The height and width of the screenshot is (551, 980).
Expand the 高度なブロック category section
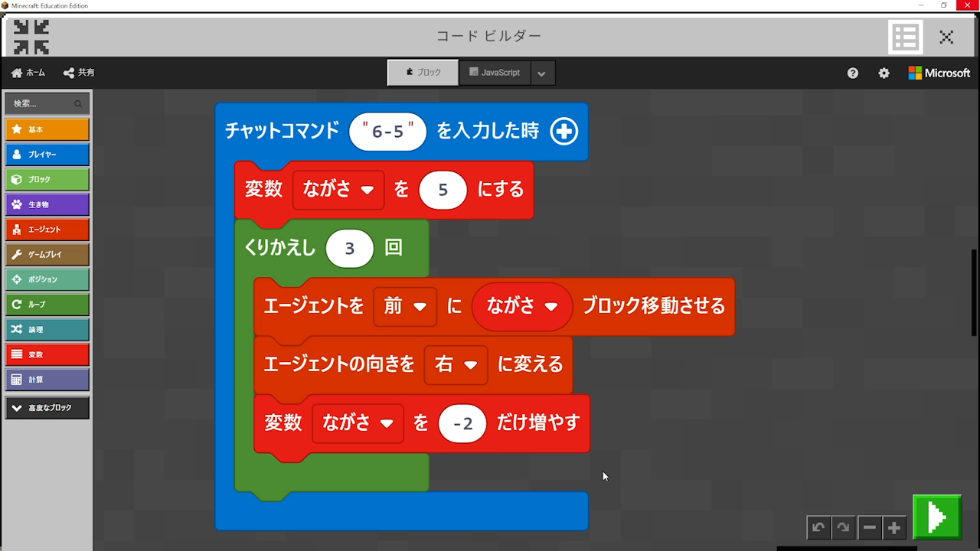coord(47,408)
